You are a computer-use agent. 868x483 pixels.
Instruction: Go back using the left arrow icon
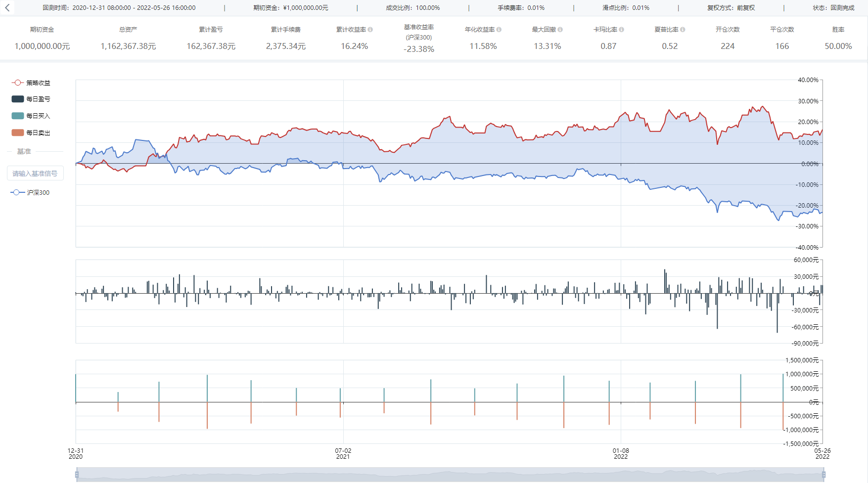coord(7,7)
